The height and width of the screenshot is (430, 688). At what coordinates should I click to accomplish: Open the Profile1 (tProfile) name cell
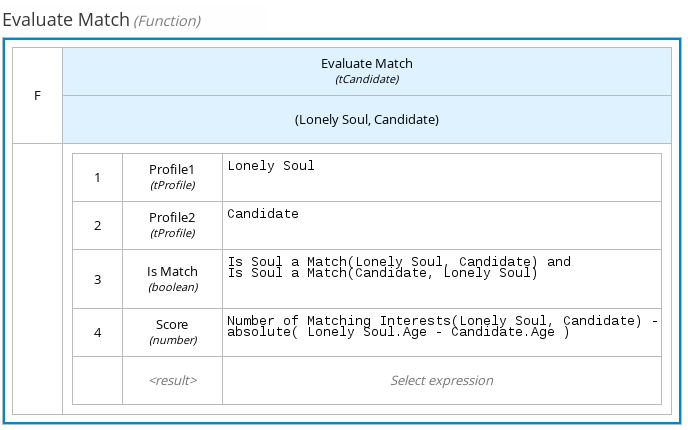click(172, 177)
